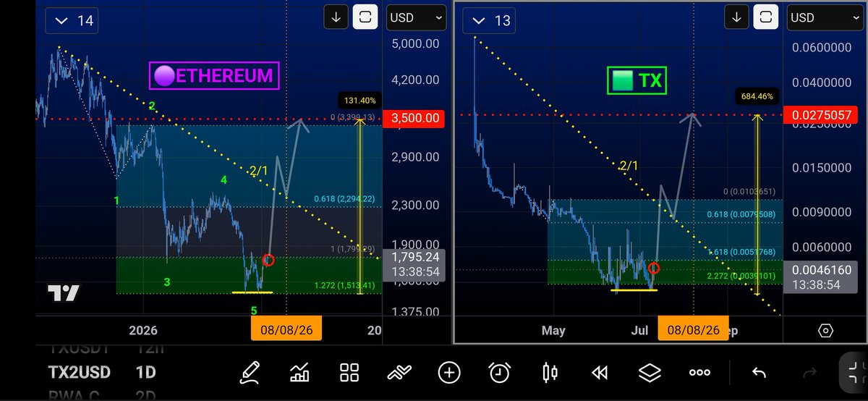Change chart type with the candlestick icon
The image size is (868, 401).
tap(550, 373)
